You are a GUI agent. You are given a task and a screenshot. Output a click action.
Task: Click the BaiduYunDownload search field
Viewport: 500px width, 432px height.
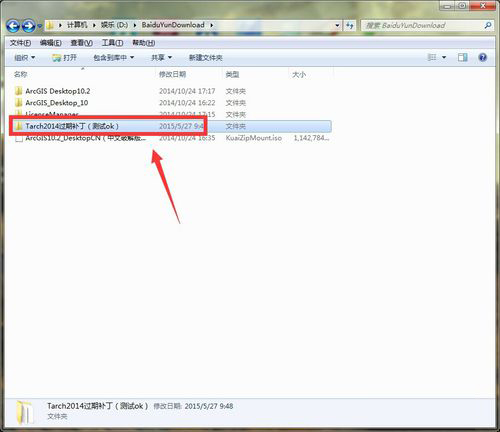(423, 25)
